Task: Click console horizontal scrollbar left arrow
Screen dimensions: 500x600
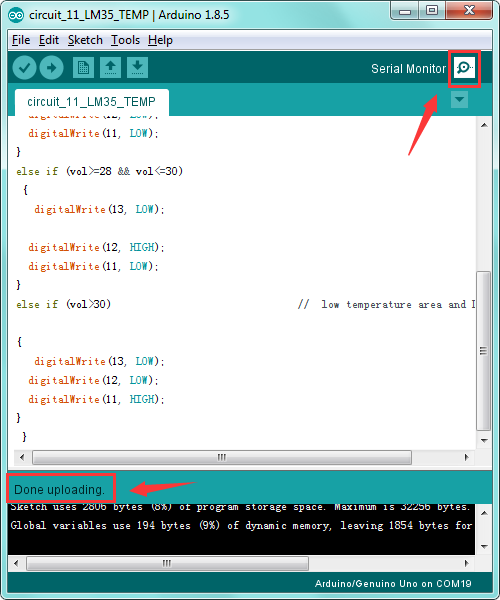Action: pyautogui.click(x=16, y=563)
